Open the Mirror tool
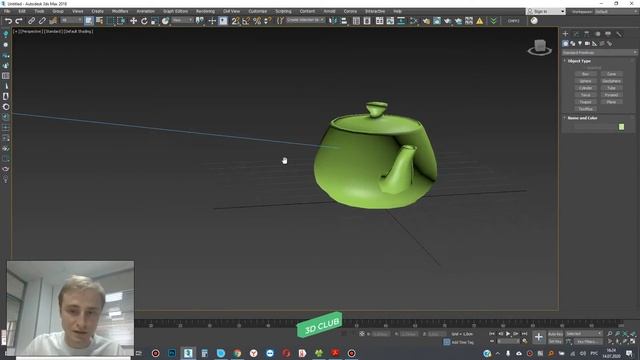 pyautogui.click(x=333, y=21)
